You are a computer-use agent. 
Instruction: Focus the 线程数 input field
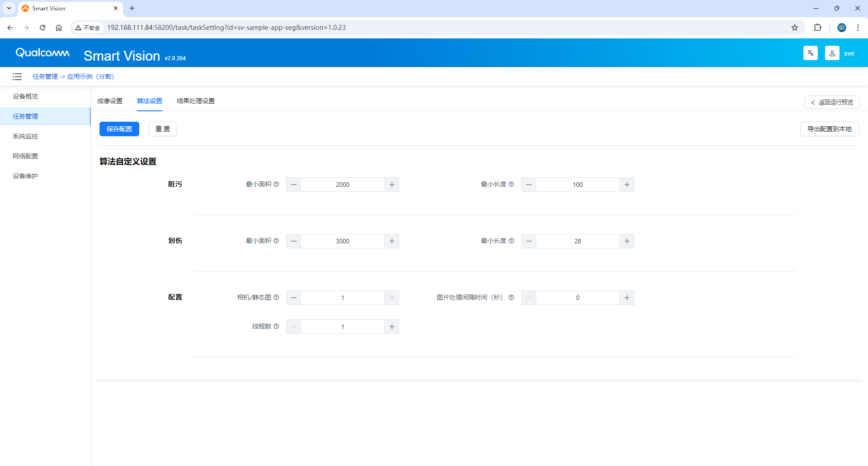(343, 327)
